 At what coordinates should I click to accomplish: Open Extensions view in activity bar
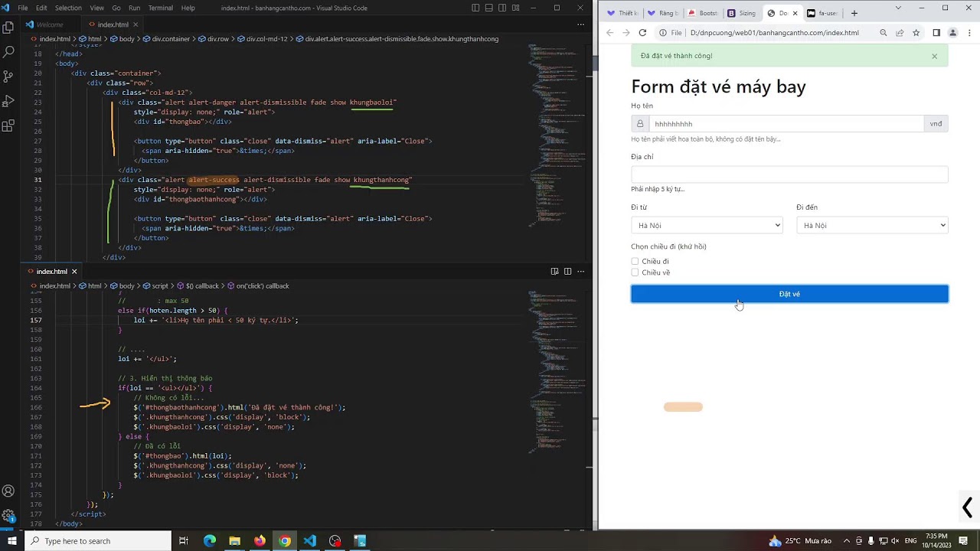tap(8, 126)
